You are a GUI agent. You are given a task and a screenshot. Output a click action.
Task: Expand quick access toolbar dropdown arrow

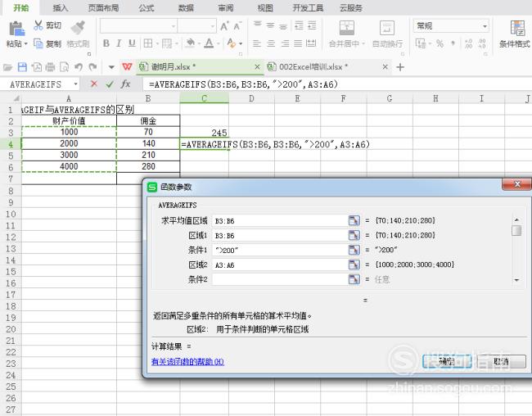[111, 67]
